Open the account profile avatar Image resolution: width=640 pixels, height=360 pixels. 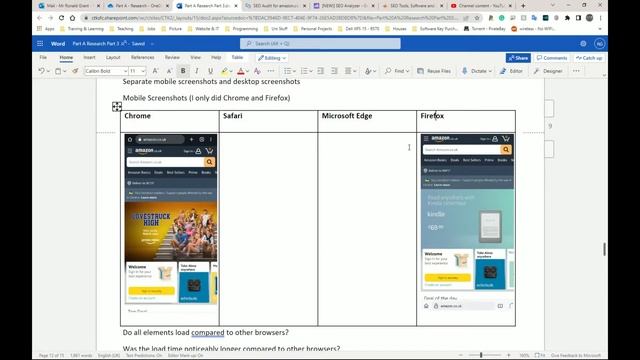599,44
